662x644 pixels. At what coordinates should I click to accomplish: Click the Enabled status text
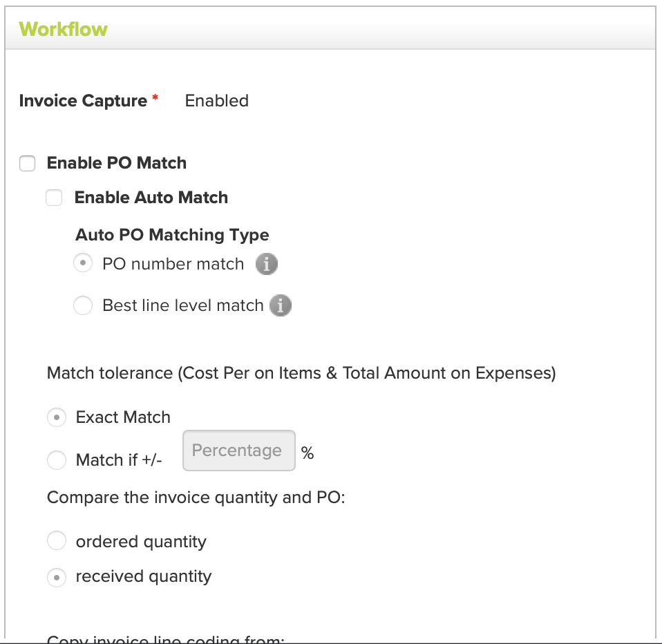coord(216,101)
